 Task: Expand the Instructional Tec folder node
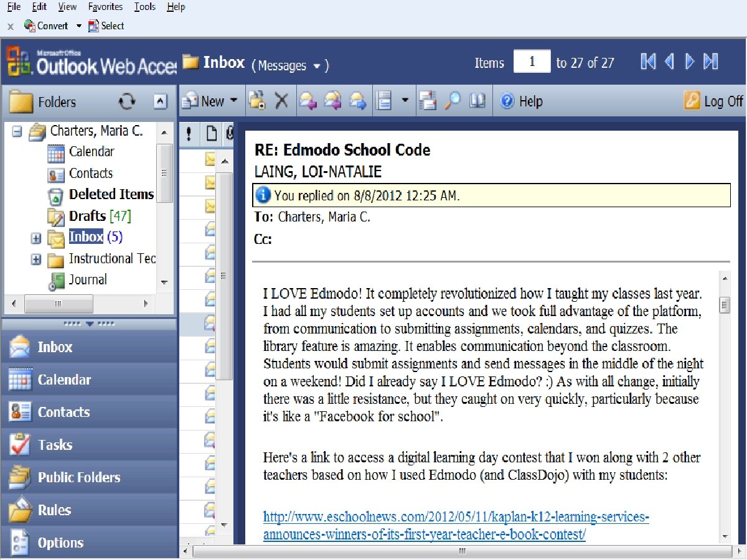tap(36, 259)
